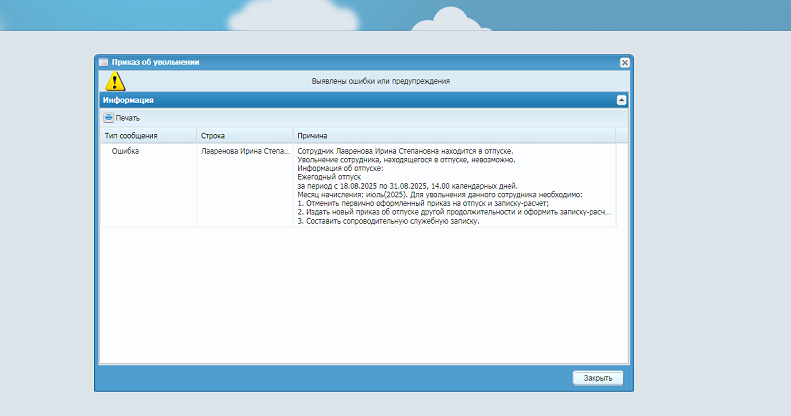Click the dialog window icon in the title bar
Image resolution: width=791 pixels, height=416 pixels.
pyautogui.click(x=103, y=63)
